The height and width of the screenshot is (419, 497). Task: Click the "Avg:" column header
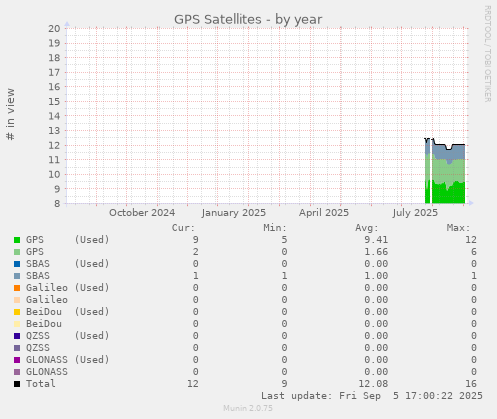(367, 228)
